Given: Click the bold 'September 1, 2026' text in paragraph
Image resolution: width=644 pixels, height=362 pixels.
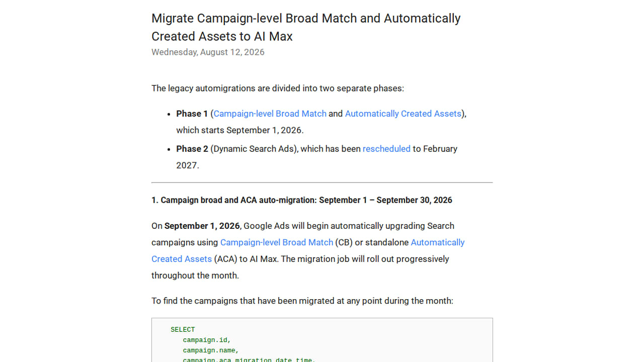Looking at the screenshot, I should coord(202,226).
